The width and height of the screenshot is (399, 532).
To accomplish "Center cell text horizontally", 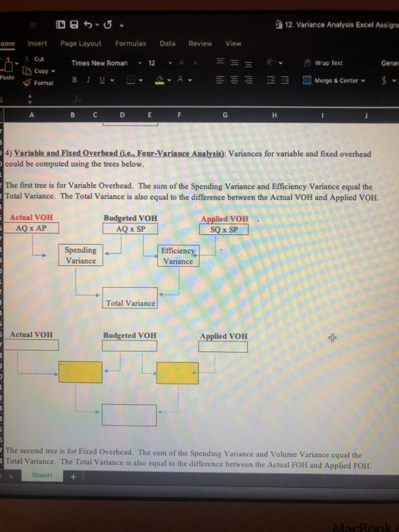I will tap(234, 80).
